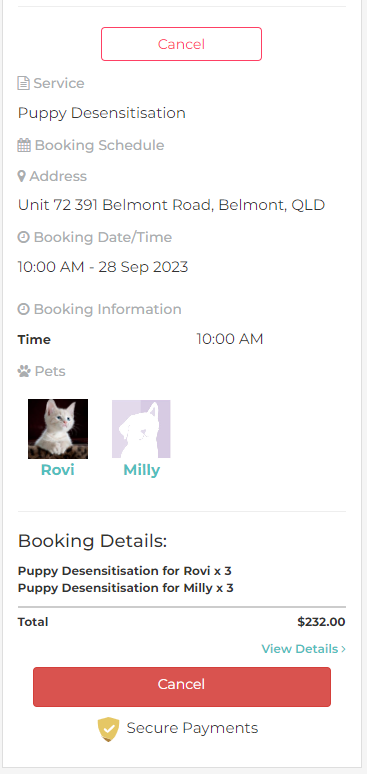Click Milly's placeholder pet image
The image size is (367, 774).
pyautogui.click(x=141, y=429)
